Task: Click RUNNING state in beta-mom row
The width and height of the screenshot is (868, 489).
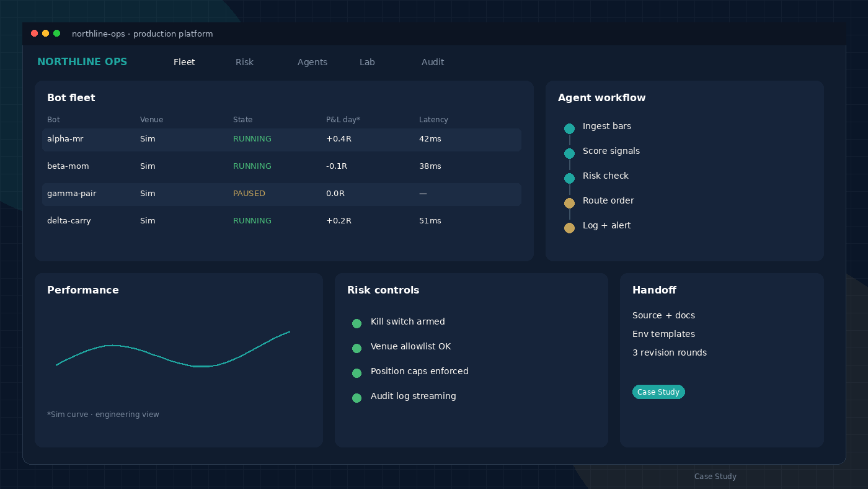Action: pyautogui.click(x=252, y=166)
